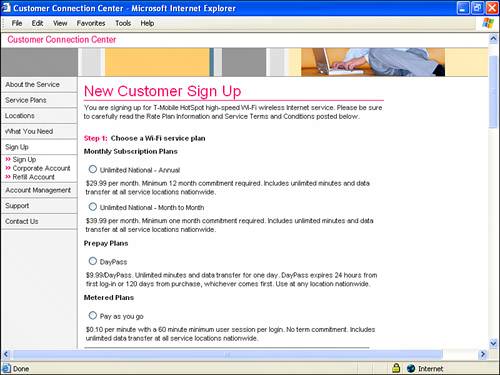The width and height of the screenshot is (500, 375).
Task: Click the horizontal scrollbar track
Action: [227, 354]
